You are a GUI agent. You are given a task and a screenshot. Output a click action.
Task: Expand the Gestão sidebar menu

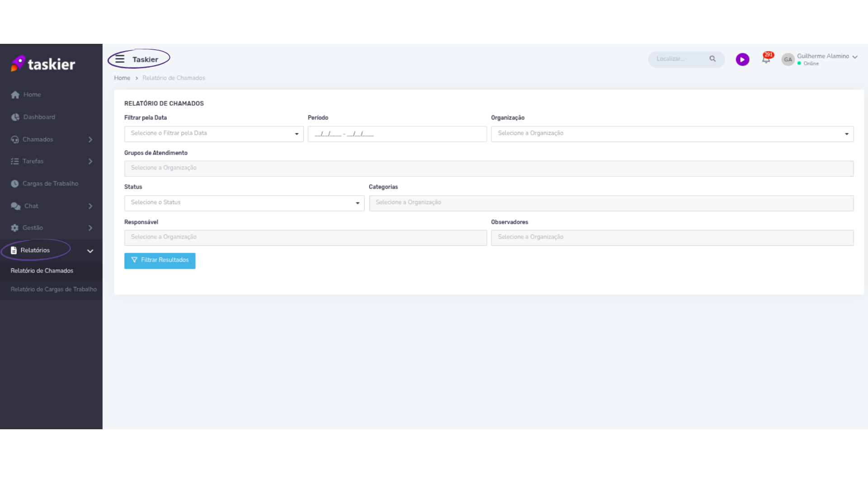pos(90,228)
